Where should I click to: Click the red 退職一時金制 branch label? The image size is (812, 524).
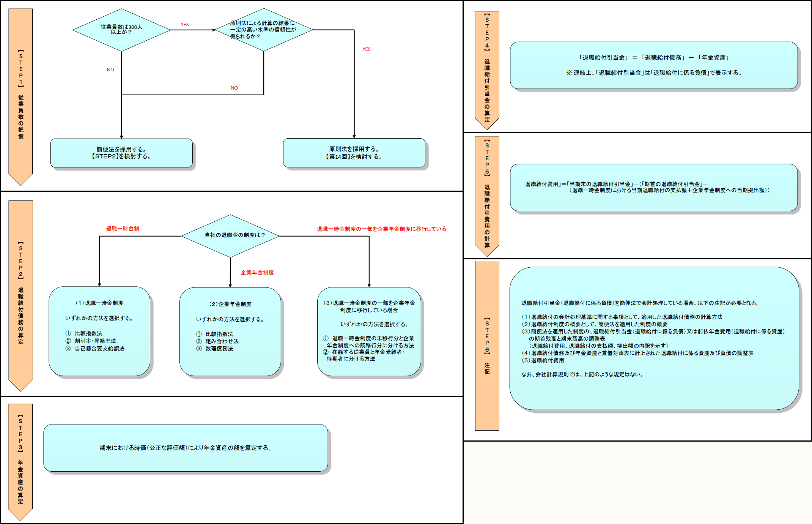click(x=123, y=229)
